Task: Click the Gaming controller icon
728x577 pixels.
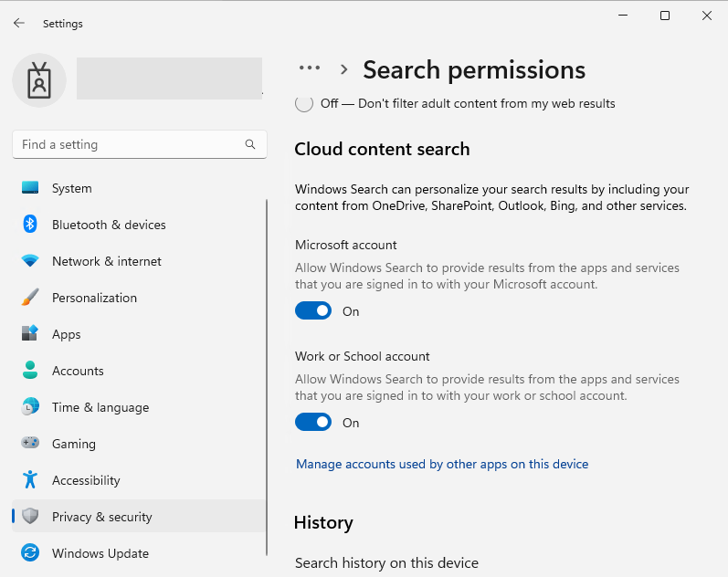Action: (x=30, y=443)
